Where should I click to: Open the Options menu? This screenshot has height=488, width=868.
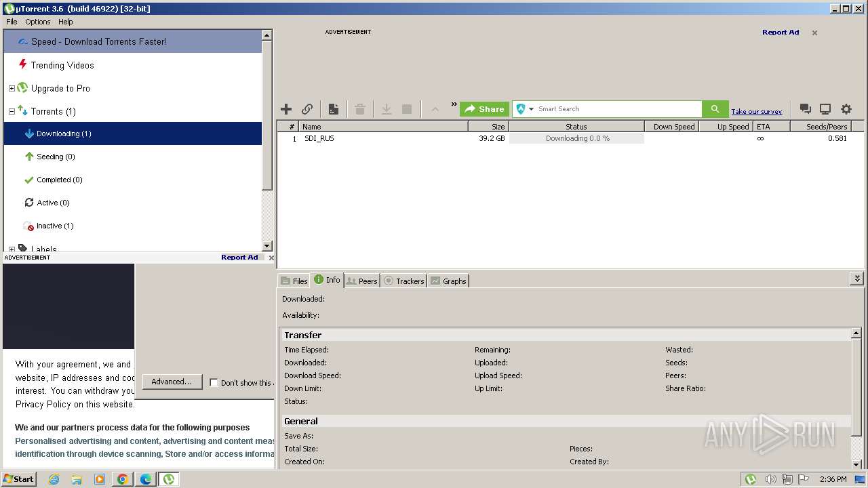pyautogui.click(x=38, y=22)
